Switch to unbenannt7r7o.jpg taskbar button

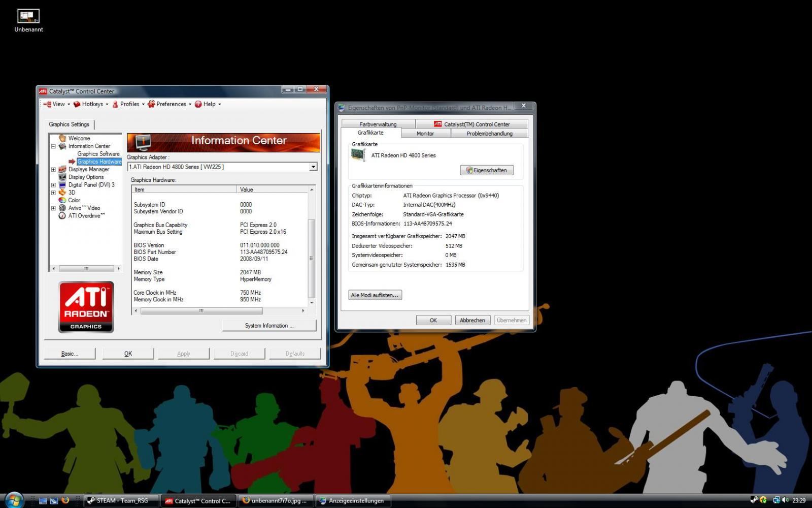[276, 501]
